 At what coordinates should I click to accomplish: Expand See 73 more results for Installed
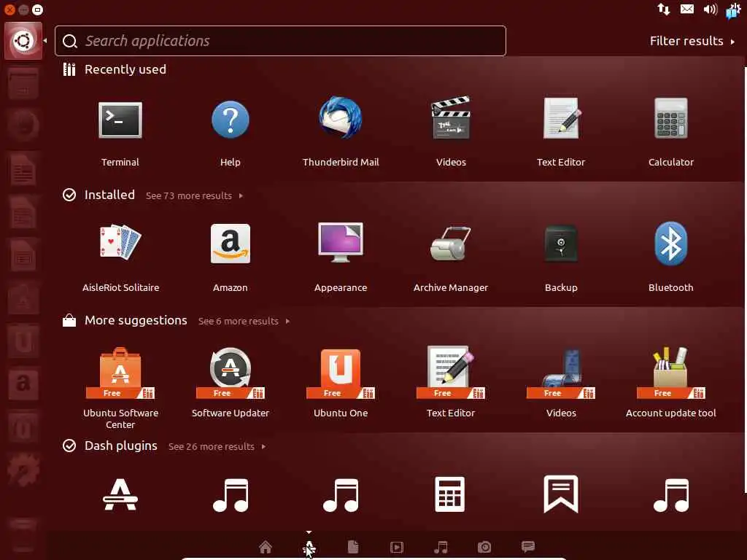194,195
